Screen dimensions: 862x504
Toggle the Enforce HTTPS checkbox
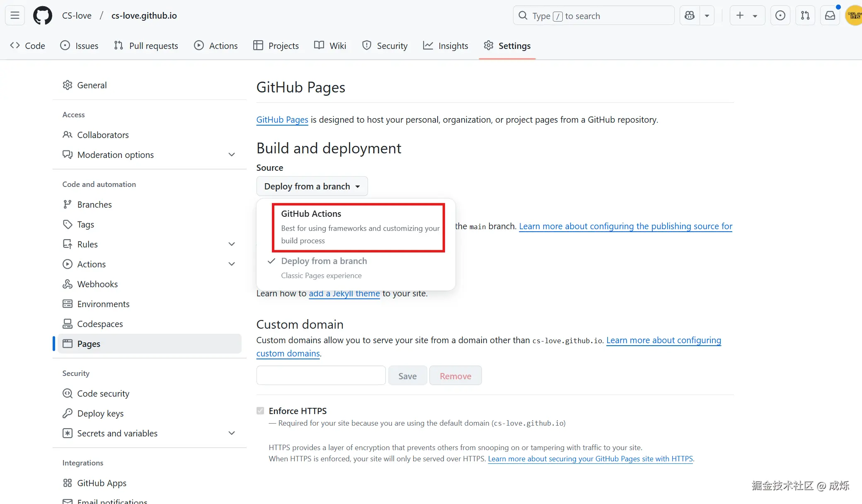[x=260, y=411]
